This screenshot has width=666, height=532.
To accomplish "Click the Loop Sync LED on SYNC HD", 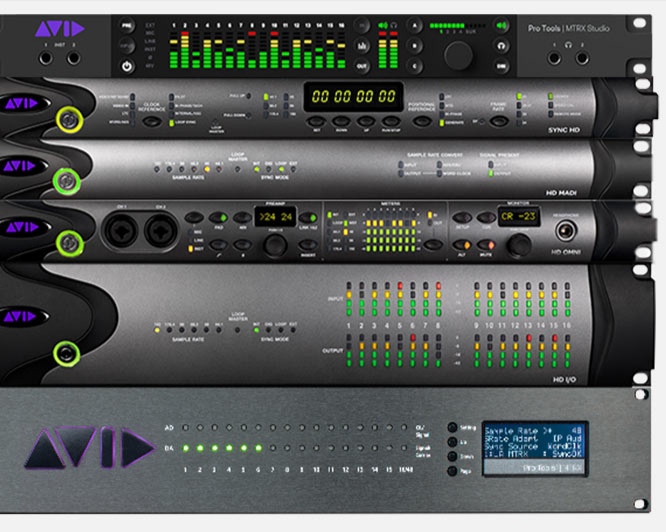I will [172, 123].
